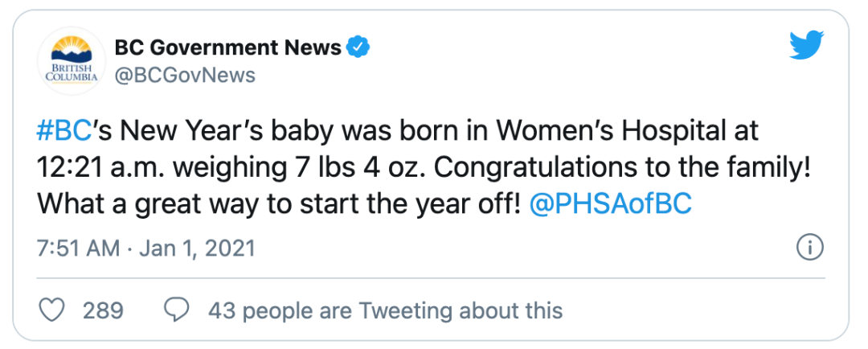868x349 pixels.
Task: Open the BC Government News profile name
Action: pyautogui.click(x=228, y=48)
